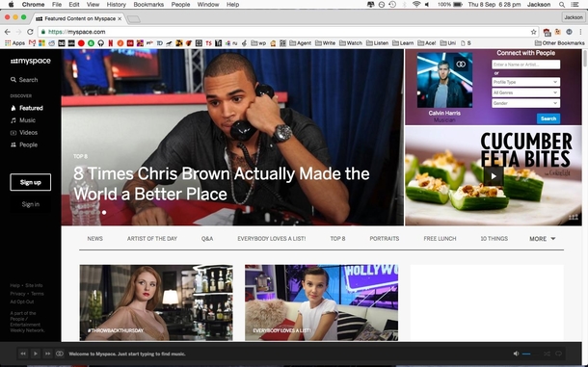
Task: Select the PORTRAITS tab
Action: pos(385,239)
